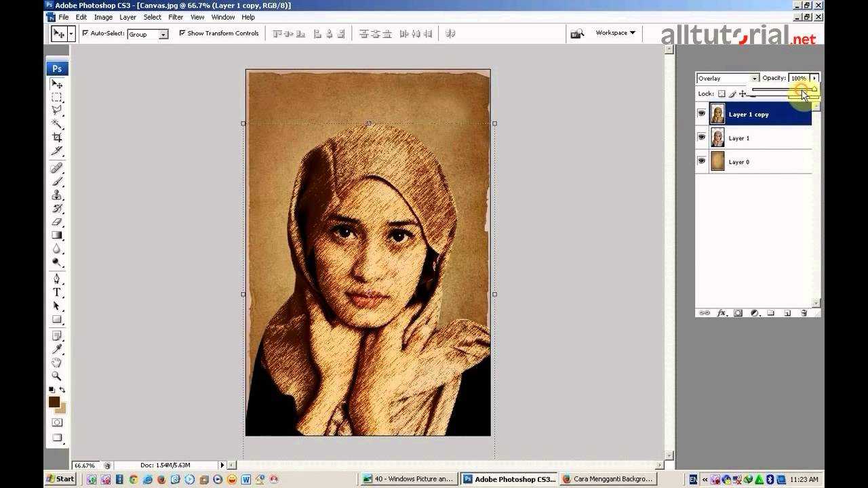Select the Notes tool
Viewport: 868px width, 488px height.
point(57,335)
